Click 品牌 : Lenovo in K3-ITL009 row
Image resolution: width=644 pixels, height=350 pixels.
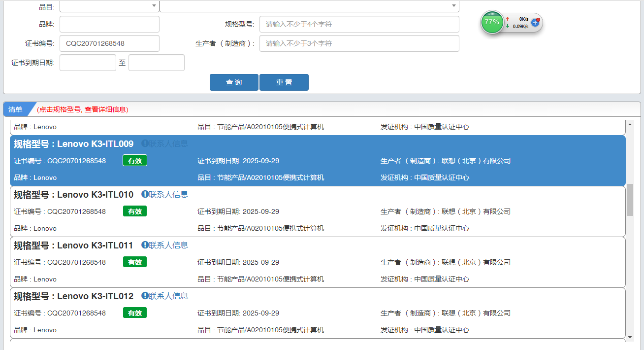pyautogui.click(x=35, y=177)
